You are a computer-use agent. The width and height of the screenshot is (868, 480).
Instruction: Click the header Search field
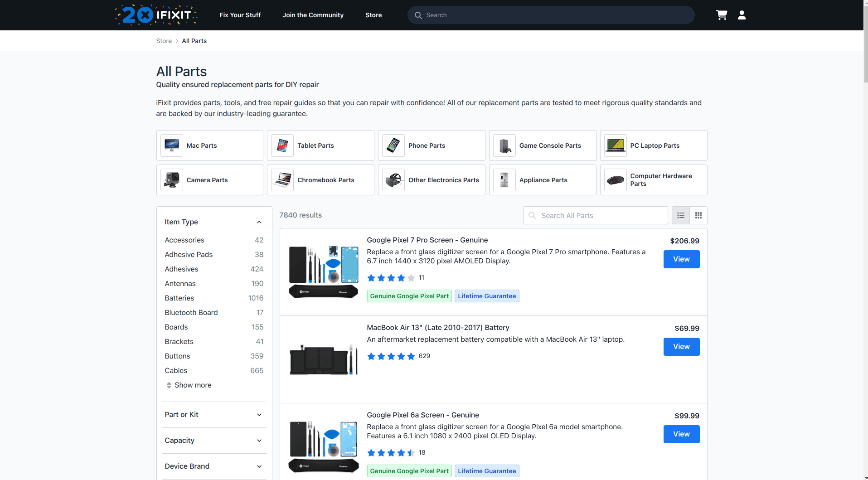551,15
